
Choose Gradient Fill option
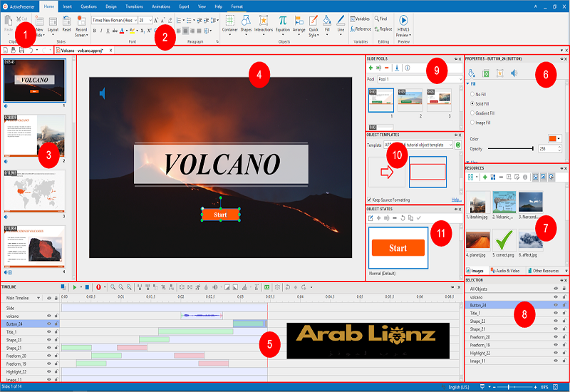tap(482, 113)
